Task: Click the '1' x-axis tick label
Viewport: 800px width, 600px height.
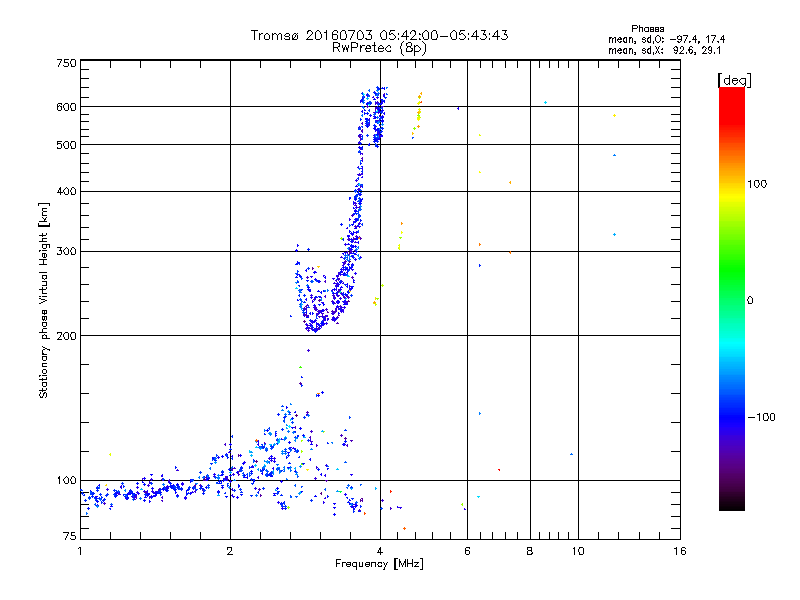Action: pyautogui.click(x=80, y=551)
